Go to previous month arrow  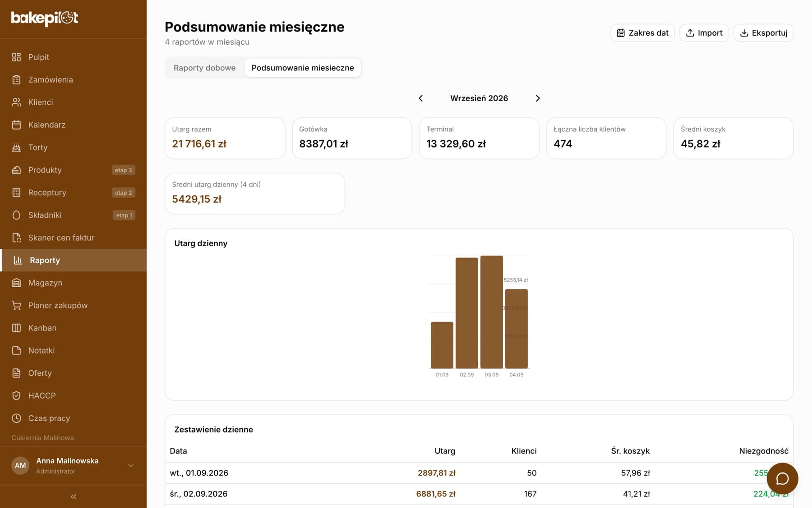421,98
